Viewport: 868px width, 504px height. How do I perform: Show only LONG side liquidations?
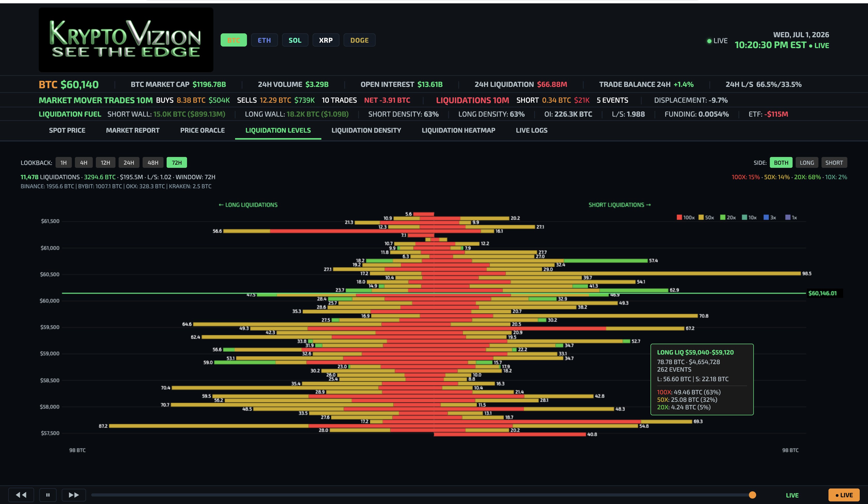[x=807, y=162]
